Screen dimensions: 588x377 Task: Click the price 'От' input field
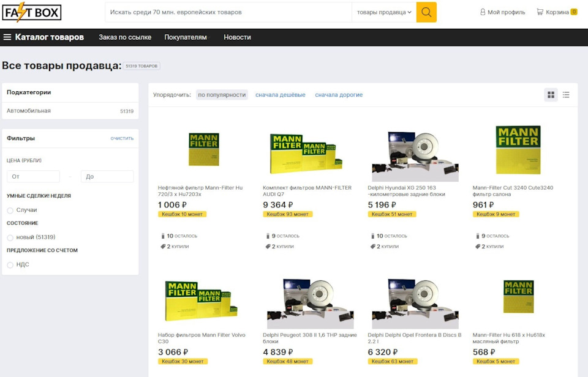coord(33,176)
